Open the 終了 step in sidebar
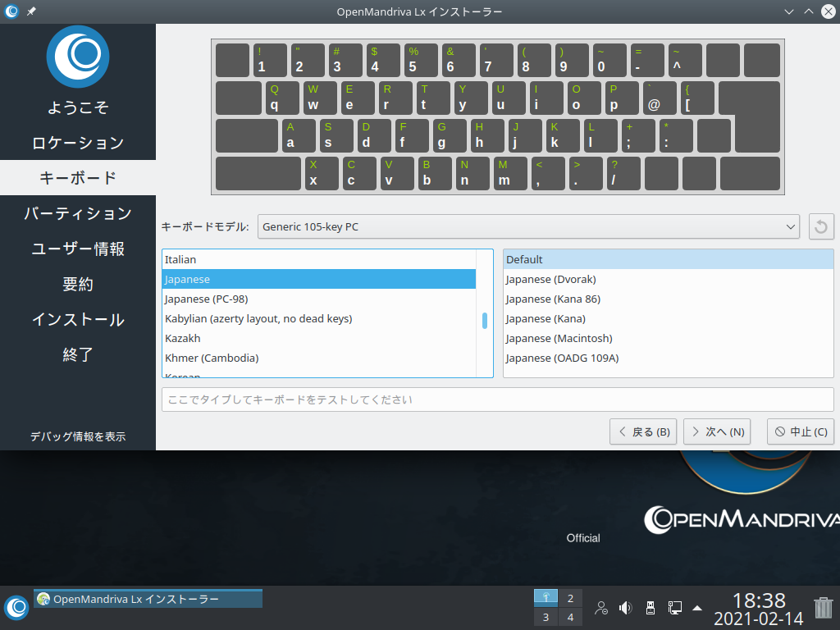Screen dimensions: 840x630 point(78,354)
